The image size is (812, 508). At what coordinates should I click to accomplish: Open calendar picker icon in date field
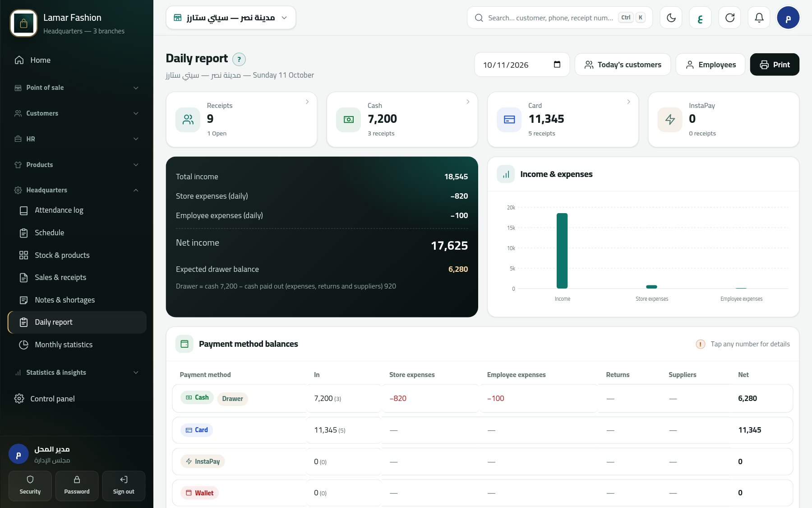click(557, 65)
